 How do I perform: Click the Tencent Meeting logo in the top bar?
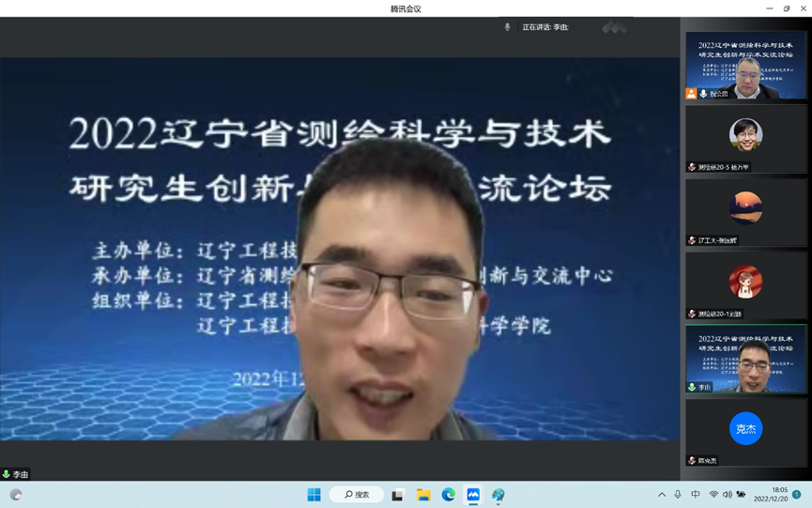(615, 27)
